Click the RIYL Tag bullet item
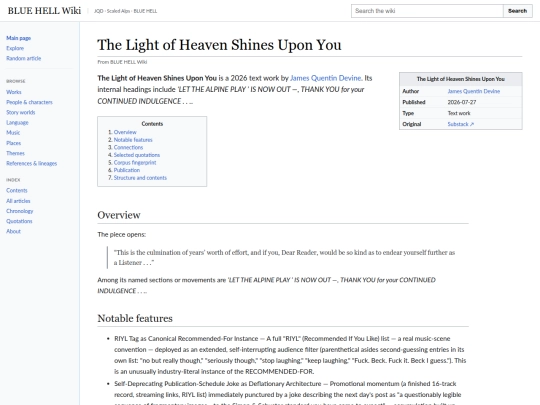This screenshot has height=405, width=540. (290, 355)
